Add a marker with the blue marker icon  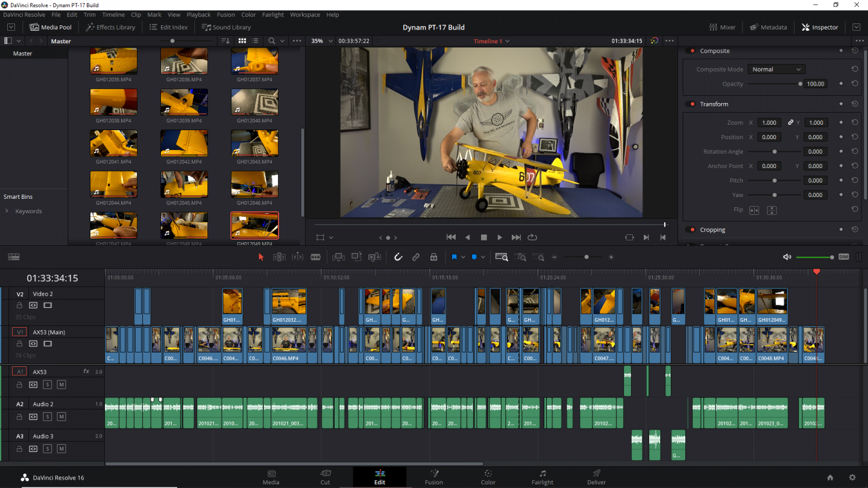[474, 257]
